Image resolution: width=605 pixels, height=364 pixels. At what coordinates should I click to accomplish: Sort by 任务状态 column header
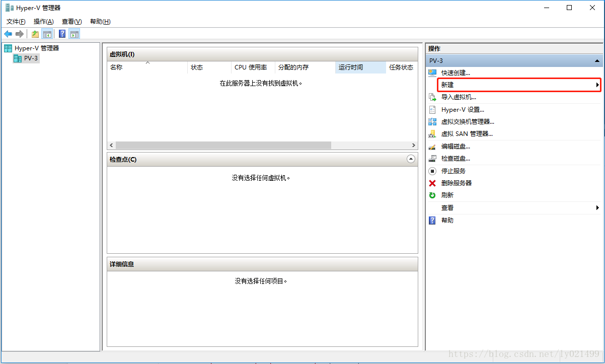coord(402,67)
